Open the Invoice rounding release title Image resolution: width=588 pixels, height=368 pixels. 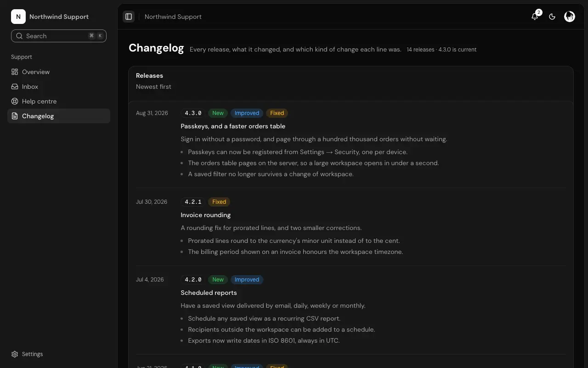click(206, 215)
